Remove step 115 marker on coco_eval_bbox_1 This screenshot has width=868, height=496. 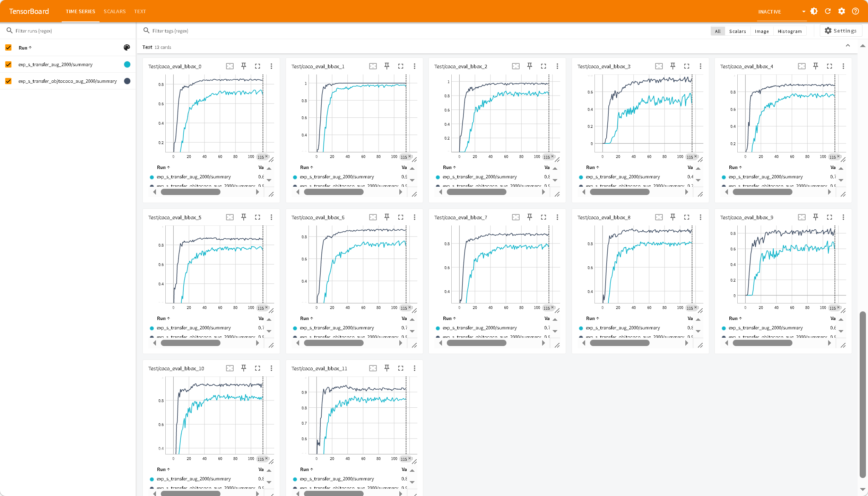coord(409,157)
